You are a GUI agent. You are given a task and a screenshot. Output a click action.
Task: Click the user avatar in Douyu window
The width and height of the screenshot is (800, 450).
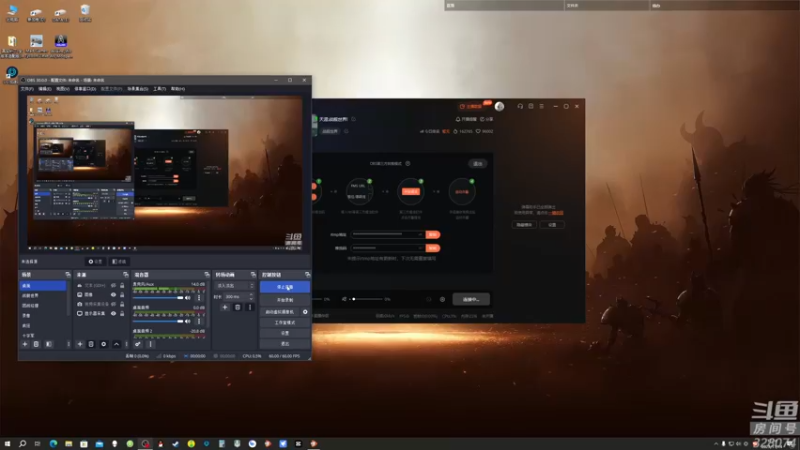tap(499, 106)
